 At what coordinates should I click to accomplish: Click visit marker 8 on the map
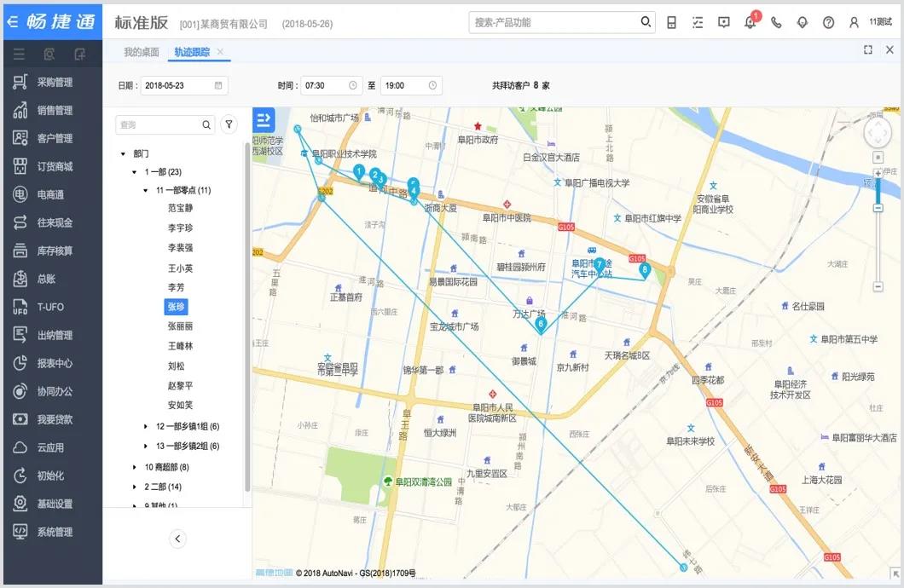coord(645,270)
